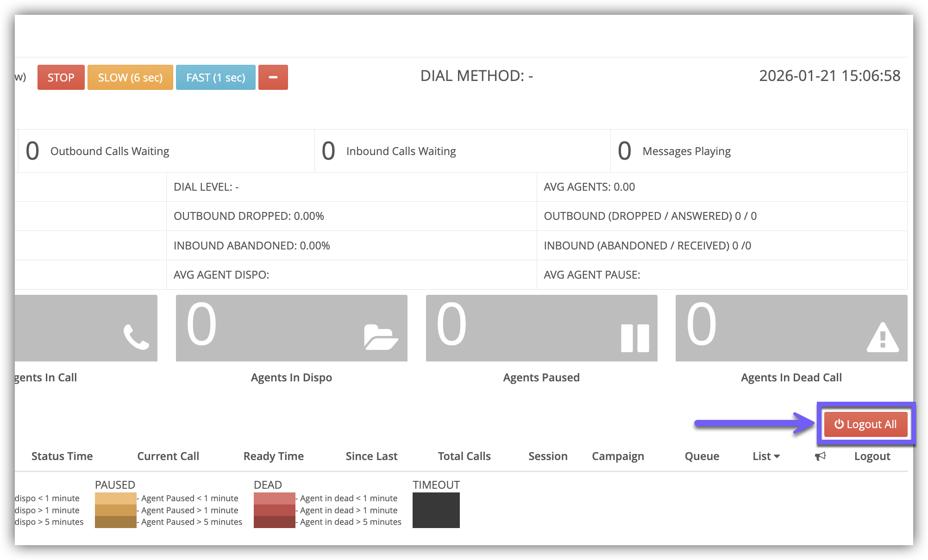Click the Agent Paused < 1 minute swatch

[x=115, y=498]
